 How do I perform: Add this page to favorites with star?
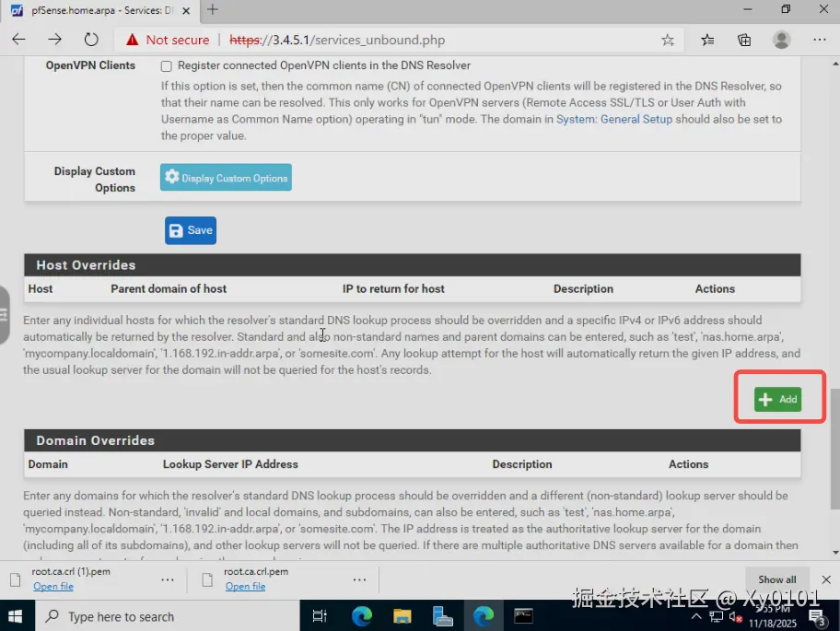[x=668, y=41]
